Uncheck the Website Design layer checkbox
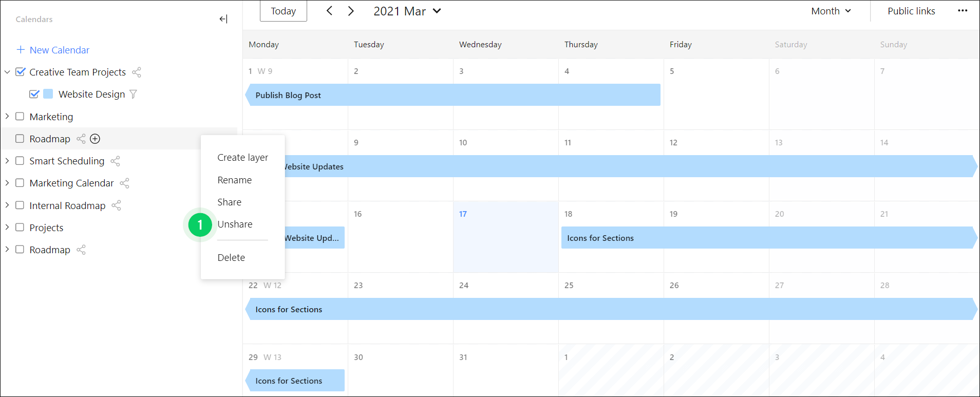 tap(34, 94)
